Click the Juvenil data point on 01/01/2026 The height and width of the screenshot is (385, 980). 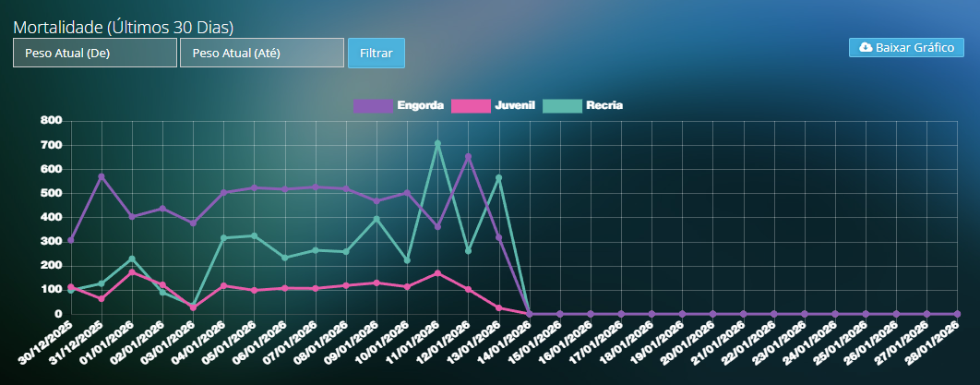coord(132,272)
